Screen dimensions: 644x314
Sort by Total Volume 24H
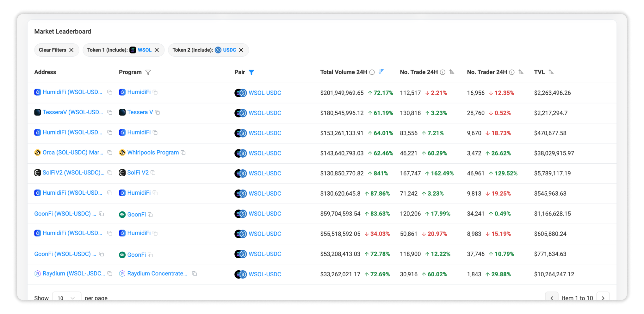pos(381,72)
